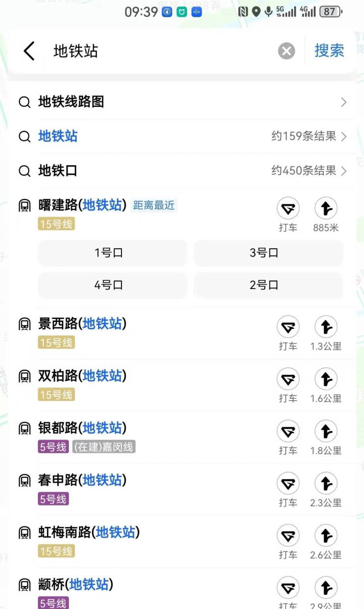Expand 约159条结果 for 地铁站
Screen dimensions: 364x609
(x=343, y=136)
